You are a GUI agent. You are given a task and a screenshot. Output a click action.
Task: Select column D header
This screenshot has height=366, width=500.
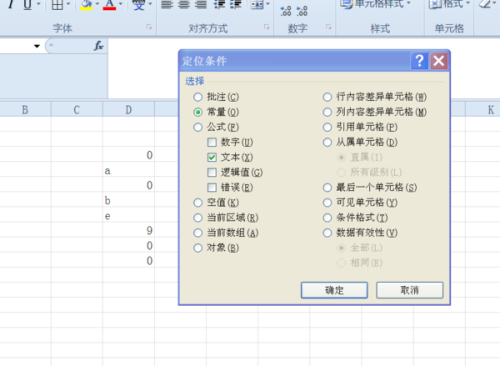pos(129,109)
